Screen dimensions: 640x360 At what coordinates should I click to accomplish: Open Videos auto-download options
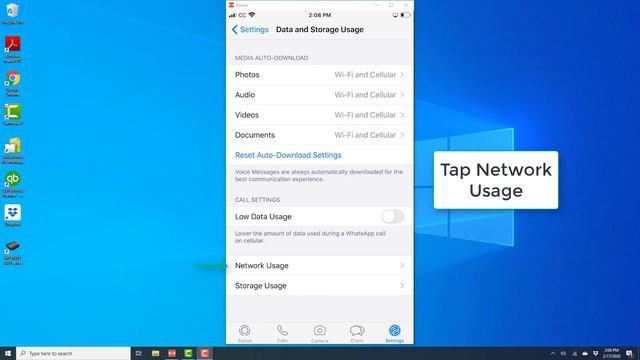320,115
